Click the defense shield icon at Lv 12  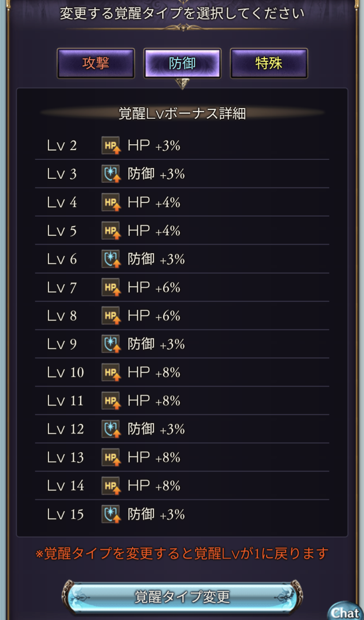click(x=110, y=429)
